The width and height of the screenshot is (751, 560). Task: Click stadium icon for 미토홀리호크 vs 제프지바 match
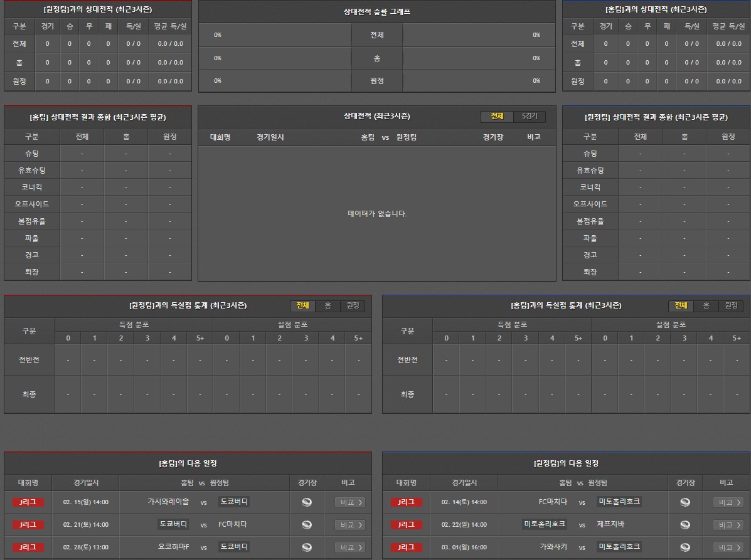pos(685,525)
